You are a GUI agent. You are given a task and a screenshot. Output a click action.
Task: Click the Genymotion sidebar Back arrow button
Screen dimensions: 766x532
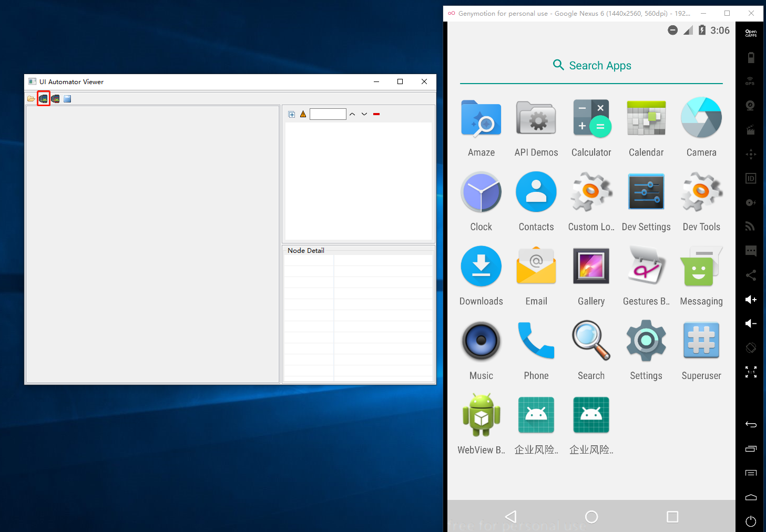pyautogui.click(x=751, y=424)
